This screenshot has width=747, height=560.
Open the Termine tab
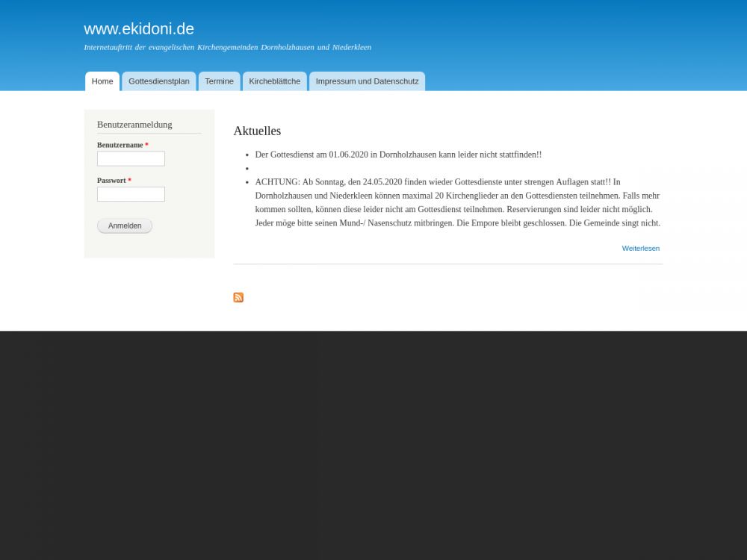click(219, 81)
